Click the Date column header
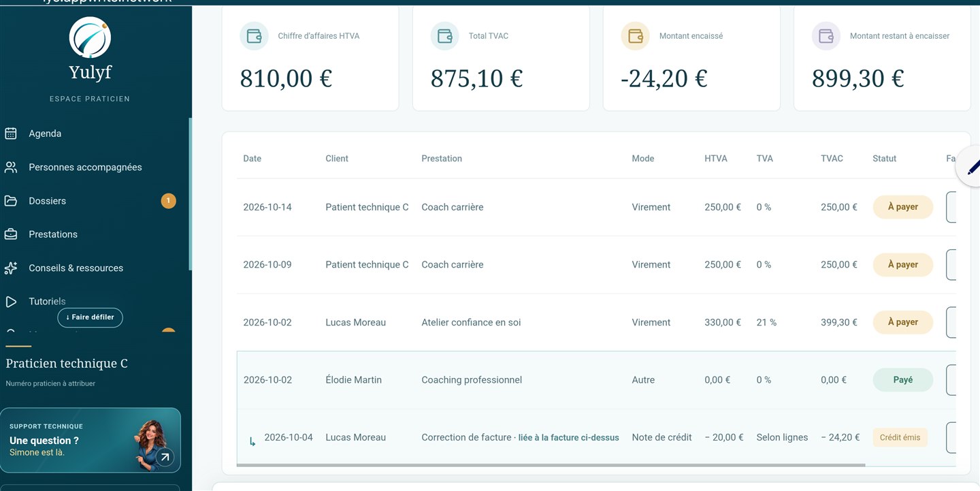980x491 pixels. pyautogui.click(x=252, y=159)
